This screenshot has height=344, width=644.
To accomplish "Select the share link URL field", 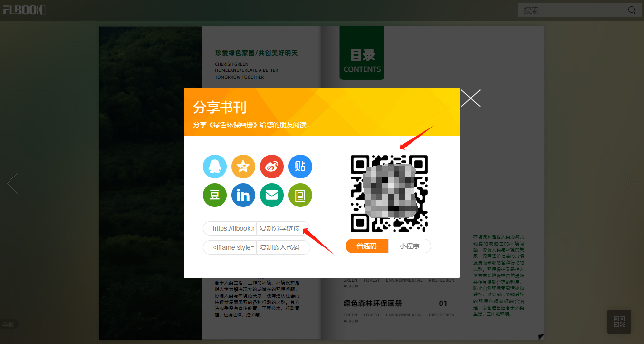I will click(x=230, y=228).
